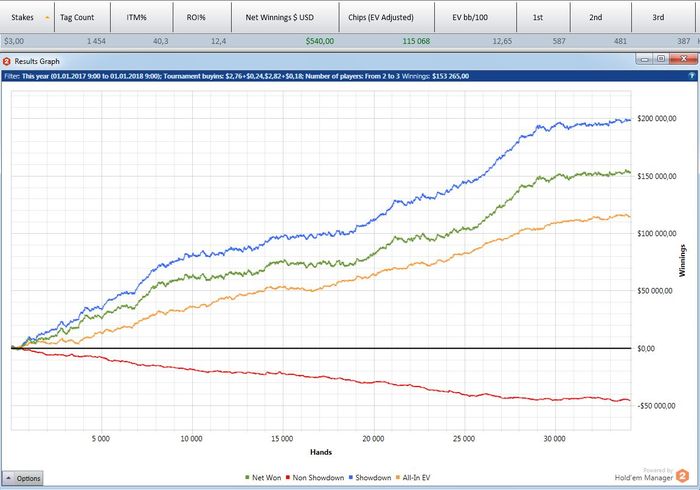Click the 15 000 hands axis label

click(x=282, y=439)
